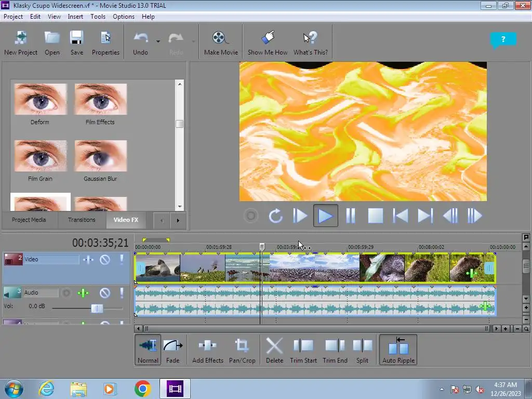Screen dimensions: 532x399
Task: Open Google Chrome from the taskbar
Action: 142,389
